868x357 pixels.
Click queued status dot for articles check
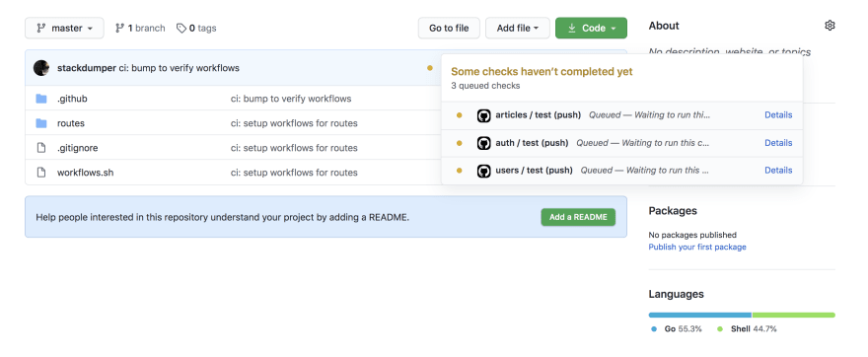[459, 115]
